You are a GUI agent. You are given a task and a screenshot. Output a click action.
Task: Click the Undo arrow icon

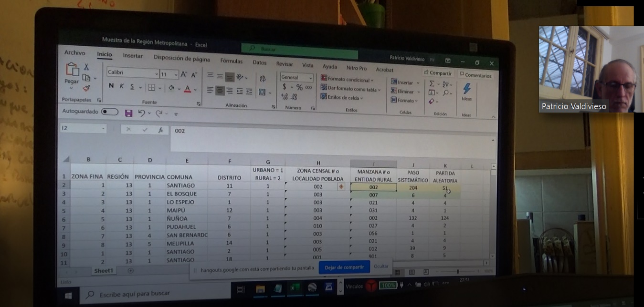coord(141,113)
